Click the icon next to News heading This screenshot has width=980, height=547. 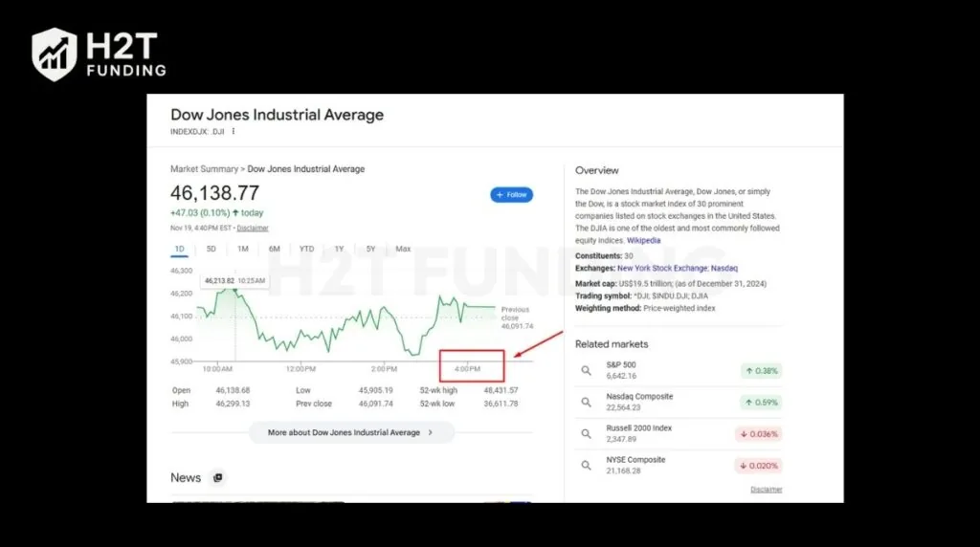tap(217, 478)
